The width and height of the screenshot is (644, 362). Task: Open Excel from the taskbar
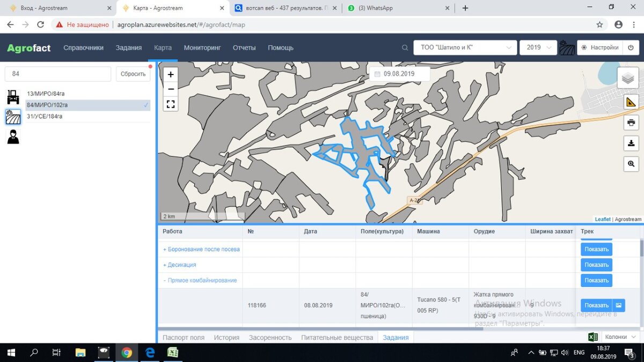point(173,352)
